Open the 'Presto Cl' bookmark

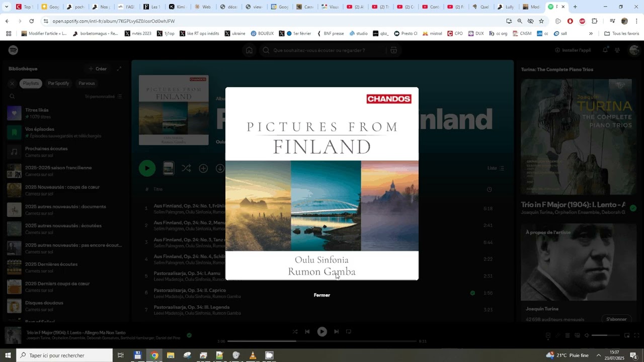pos(406,34)
